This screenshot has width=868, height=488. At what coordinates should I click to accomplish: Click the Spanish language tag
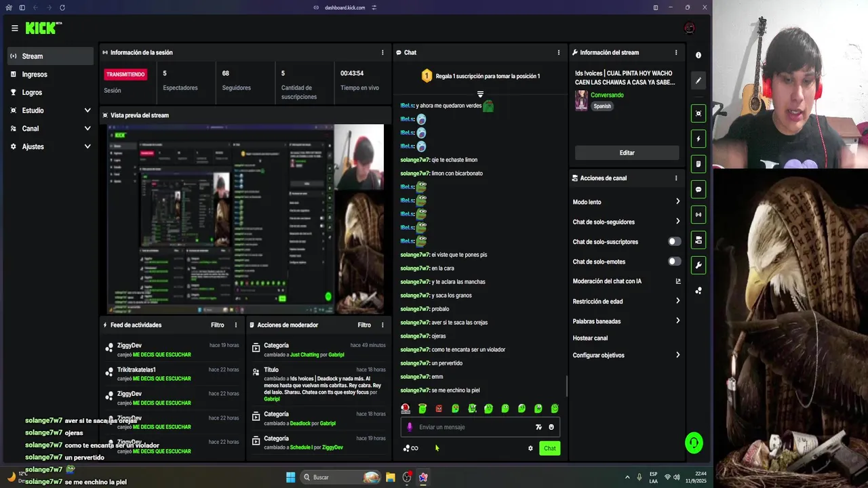point(602,106)
